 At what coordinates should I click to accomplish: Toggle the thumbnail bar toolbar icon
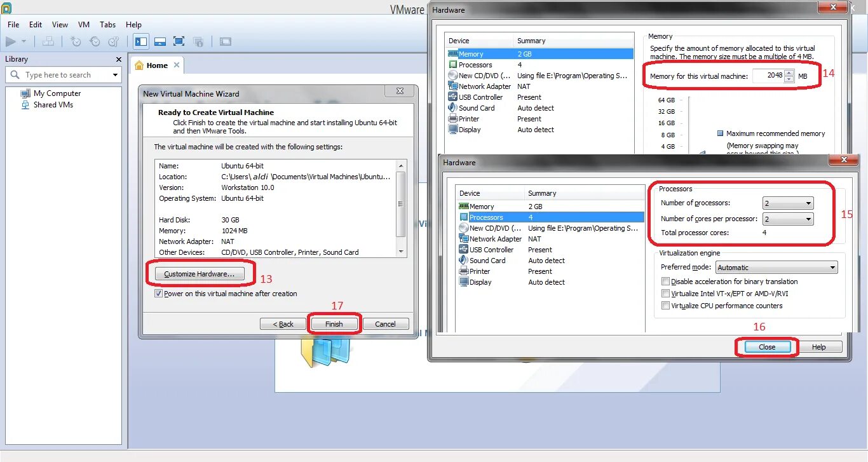tap(160, 42)
